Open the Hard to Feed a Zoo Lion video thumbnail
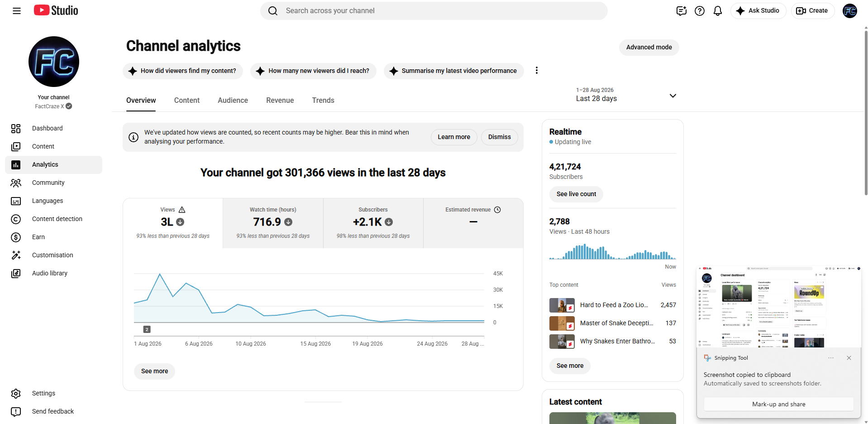Image resolution: width=868 pixels, height=424 pixels. 562,305
